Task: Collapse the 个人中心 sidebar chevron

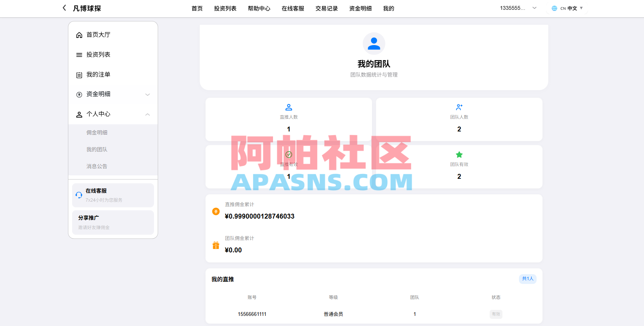Action: click(148, 115)
